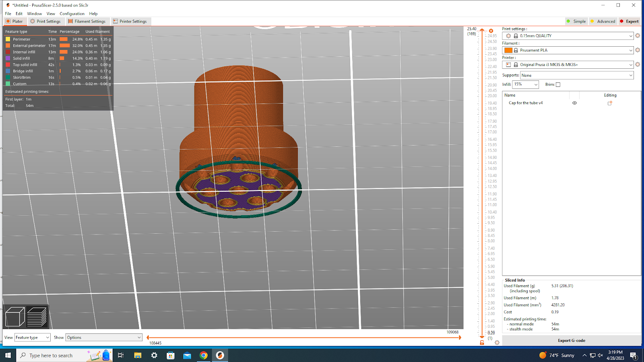Open the Configuration menu
This screenshot has height=362, width=644.
[x=72, y=14]
